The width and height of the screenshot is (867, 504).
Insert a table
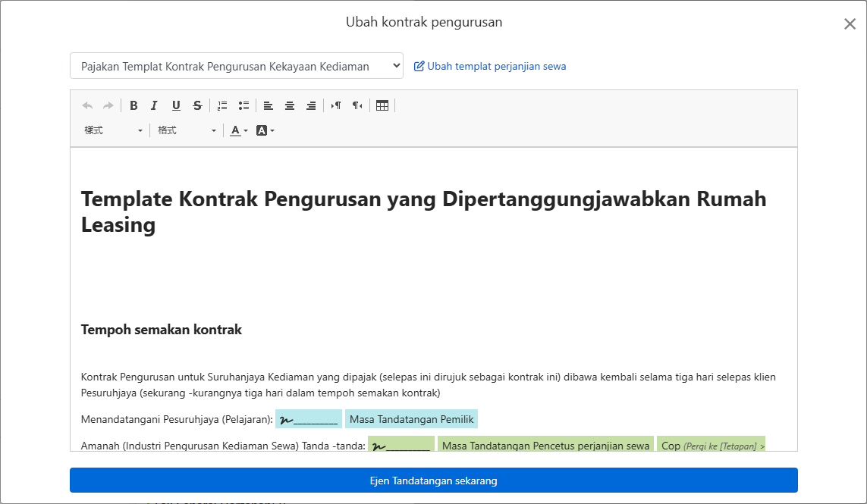[x=382, y=105]
